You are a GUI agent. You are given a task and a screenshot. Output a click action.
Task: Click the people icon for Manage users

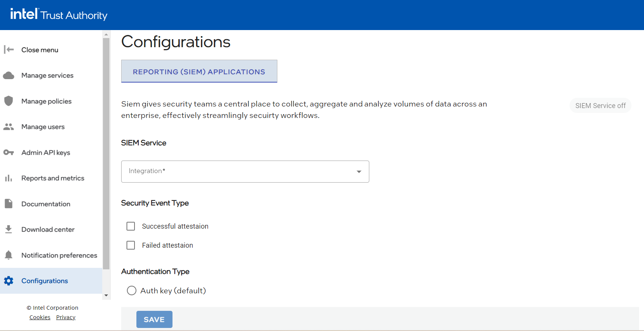(x=9, y=127)
